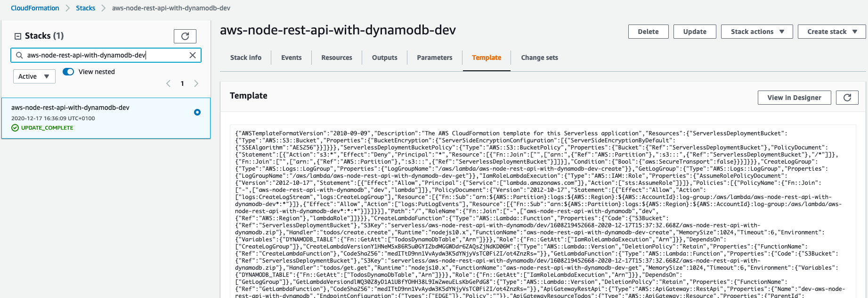Go to next stacks page
868x298 pixels.
coord(196,83)
